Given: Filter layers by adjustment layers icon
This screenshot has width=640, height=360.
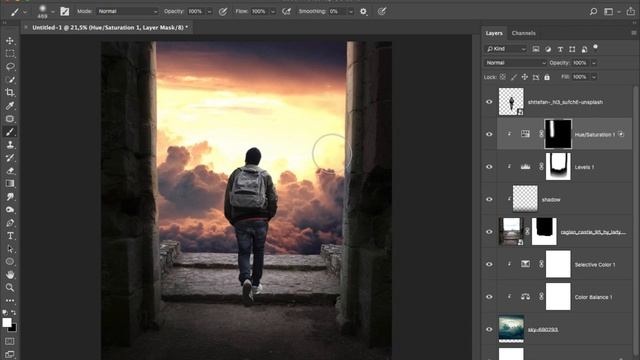Looking at the screenshot, I should click(548, 49).
